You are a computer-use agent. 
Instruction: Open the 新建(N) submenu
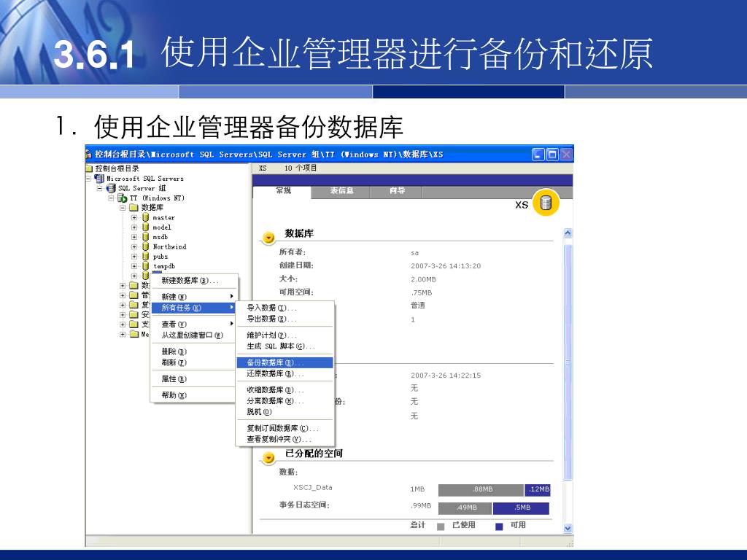pyautogui.click(x=194, y=297)
